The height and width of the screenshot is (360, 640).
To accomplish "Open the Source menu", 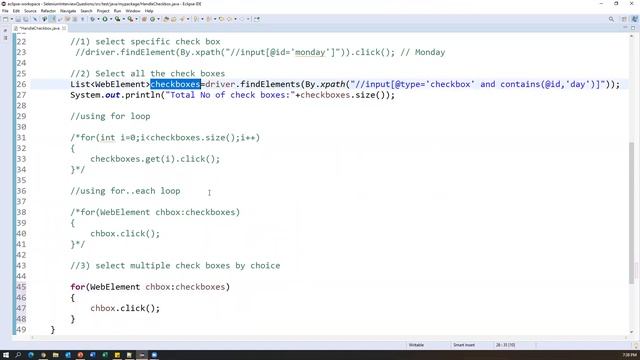I will click(x=30, y=11).
